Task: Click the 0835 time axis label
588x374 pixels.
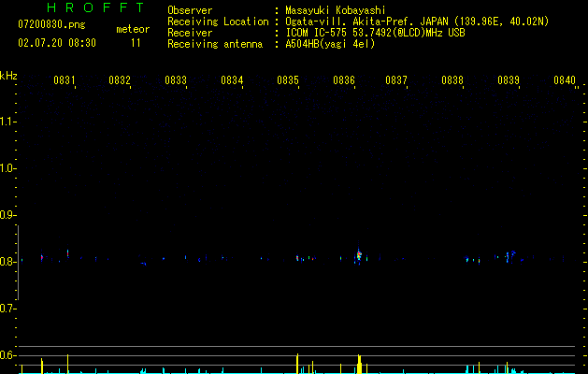Action: pos(288,79)
